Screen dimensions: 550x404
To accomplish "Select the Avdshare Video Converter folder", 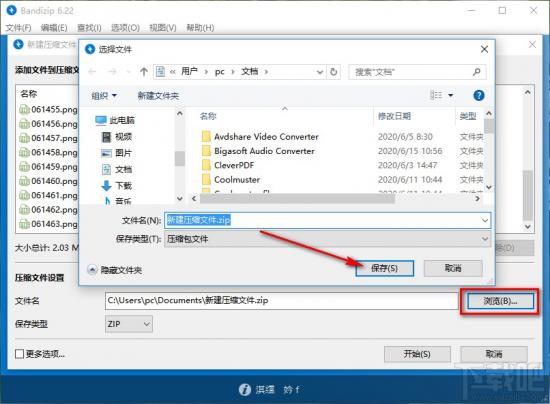I will (x=260, y=137).
